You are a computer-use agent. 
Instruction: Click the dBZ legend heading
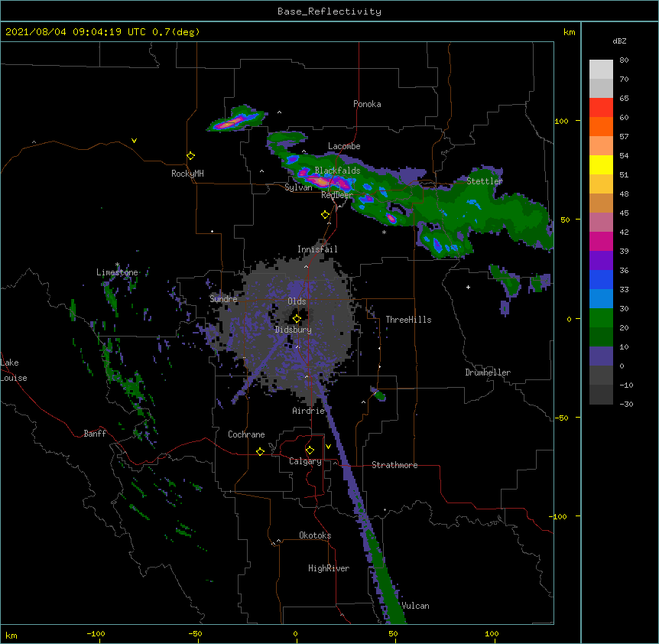[x=619, y=41]
